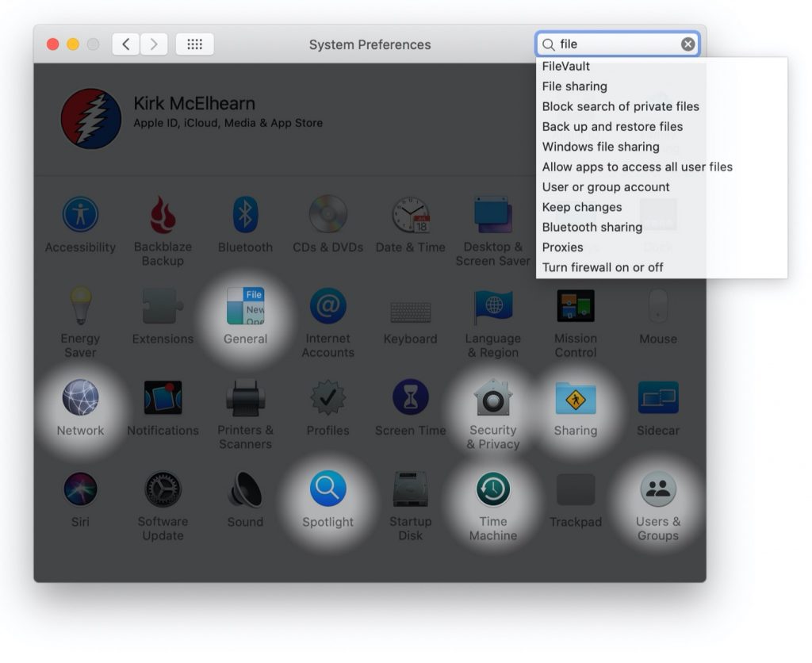Select FileVault from the search suggestions
The width and height of the screenshot is (812, 663).
tap(565, 66)
